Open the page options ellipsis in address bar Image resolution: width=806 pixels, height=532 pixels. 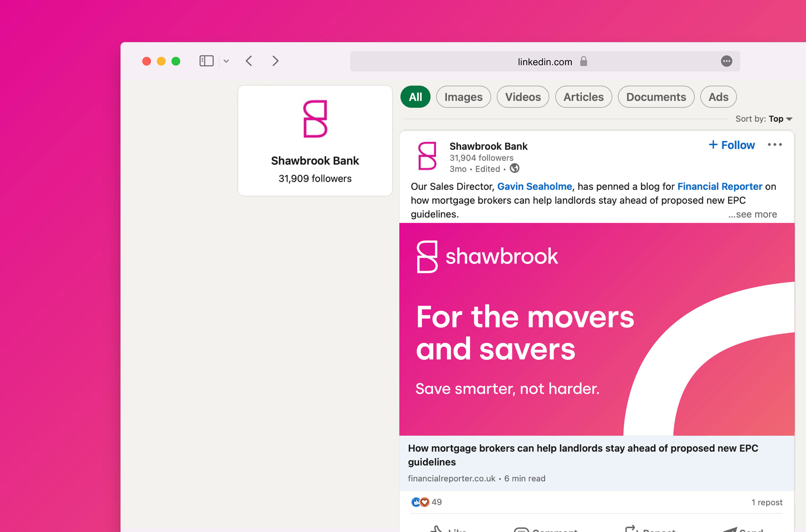tap(727, 61)
